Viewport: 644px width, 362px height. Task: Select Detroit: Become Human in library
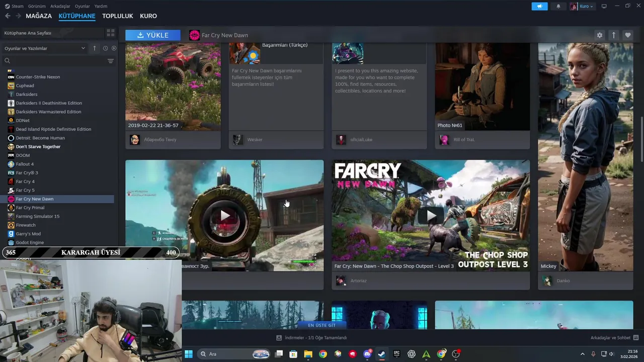(x=40, y=138)
